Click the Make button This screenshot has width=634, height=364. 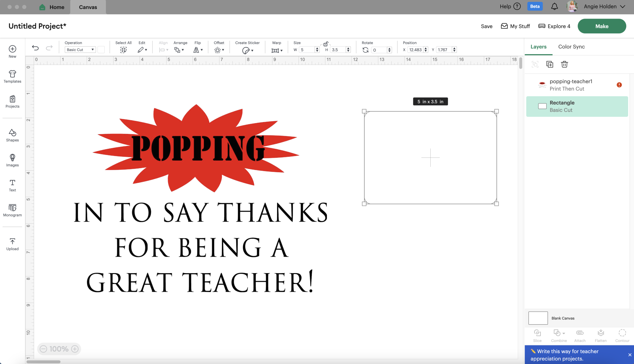pos(602,26)
